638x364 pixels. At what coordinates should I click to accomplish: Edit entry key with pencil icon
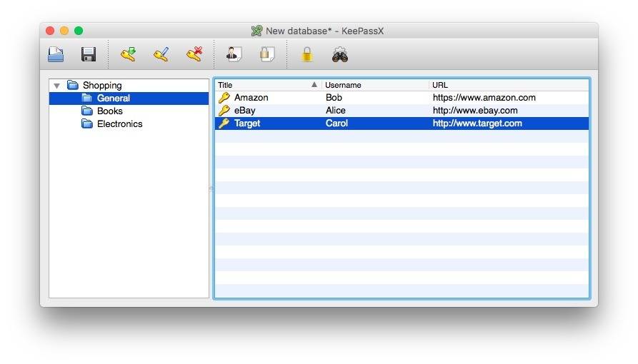tap(161, 54)
